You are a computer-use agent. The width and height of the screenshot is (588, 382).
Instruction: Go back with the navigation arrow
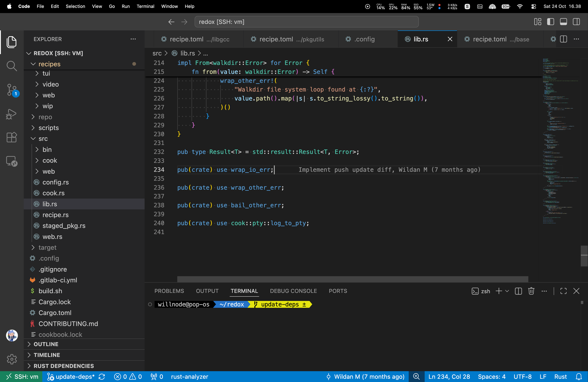coord(171,22)
